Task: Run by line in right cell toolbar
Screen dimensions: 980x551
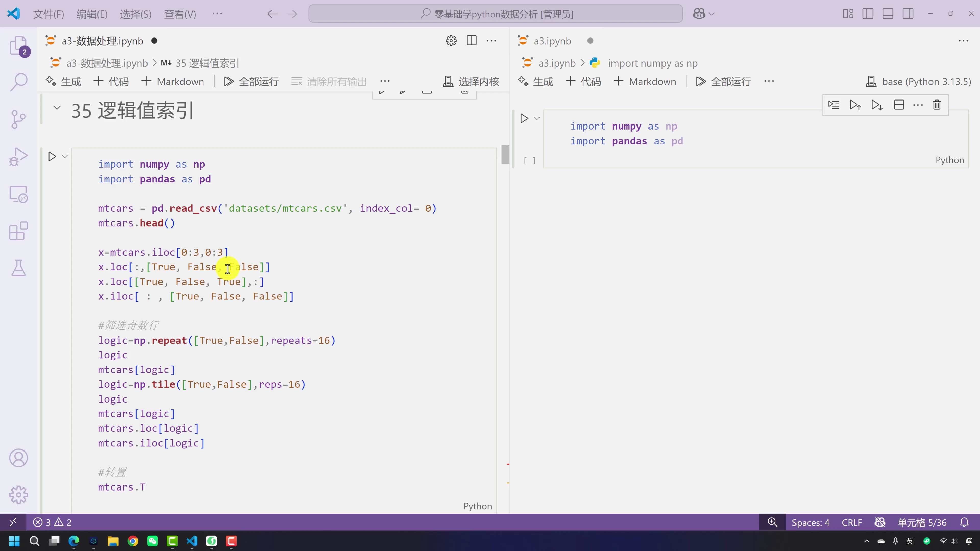Action: pos(834,105)
